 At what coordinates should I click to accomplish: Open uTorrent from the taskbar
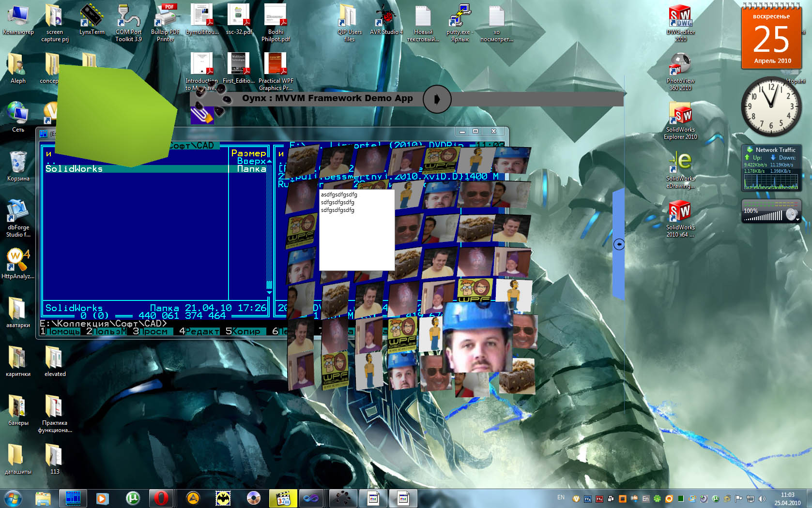(x=132, y=498)
